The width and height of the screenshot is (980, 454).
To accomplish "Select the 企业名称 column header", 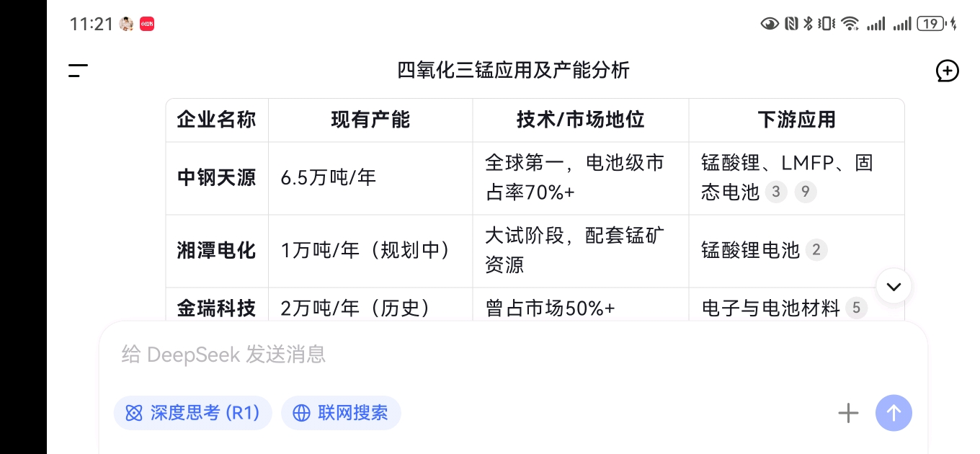I will (216, 120).
